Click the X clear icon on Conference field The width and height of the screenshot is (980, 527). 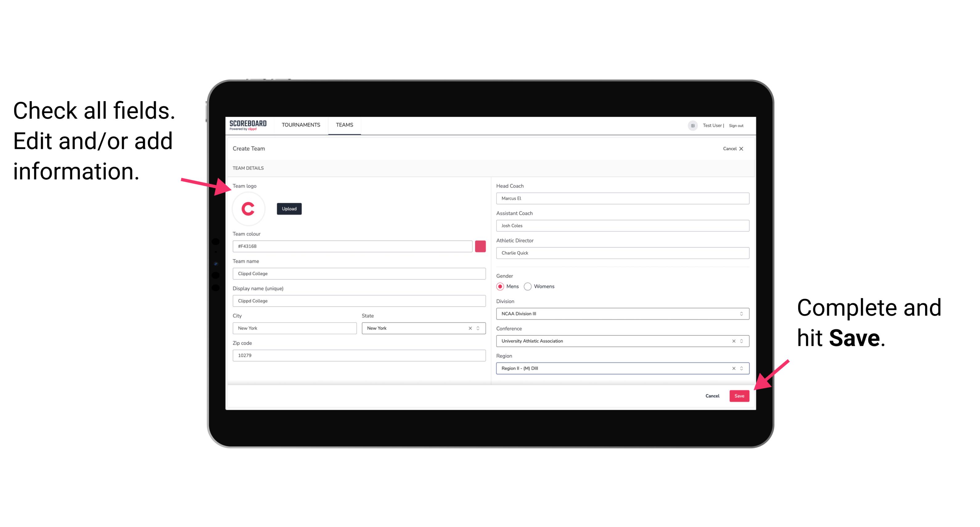(732, 341)
